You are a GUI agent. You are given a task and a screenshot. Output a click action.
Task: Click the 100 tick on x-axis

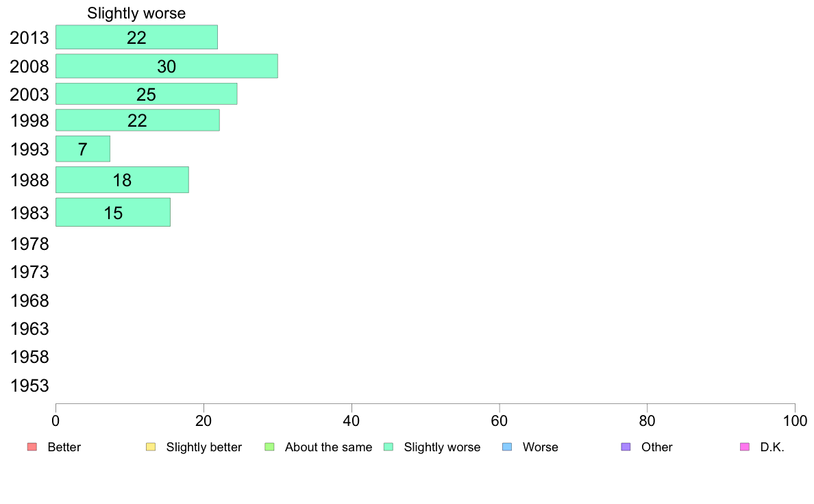tap(795, 420)
